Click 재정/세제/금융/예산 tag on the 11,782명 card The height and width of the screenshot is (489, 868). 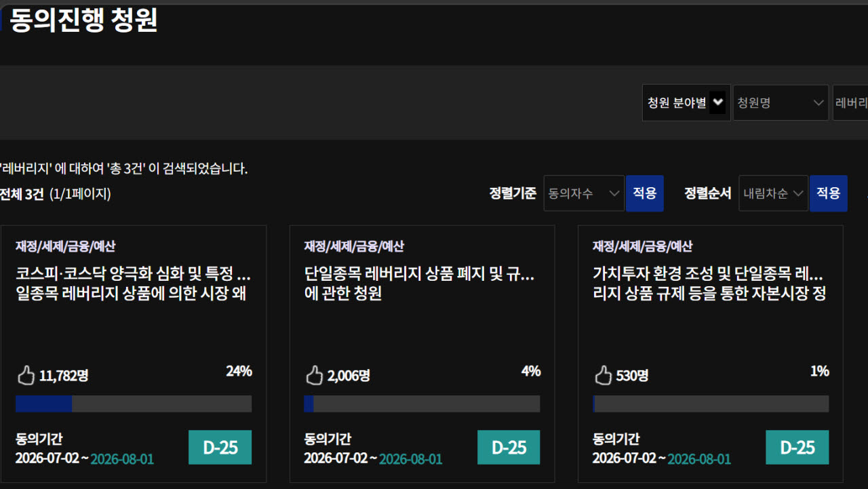pyautogui.click(x=65, y=246)
